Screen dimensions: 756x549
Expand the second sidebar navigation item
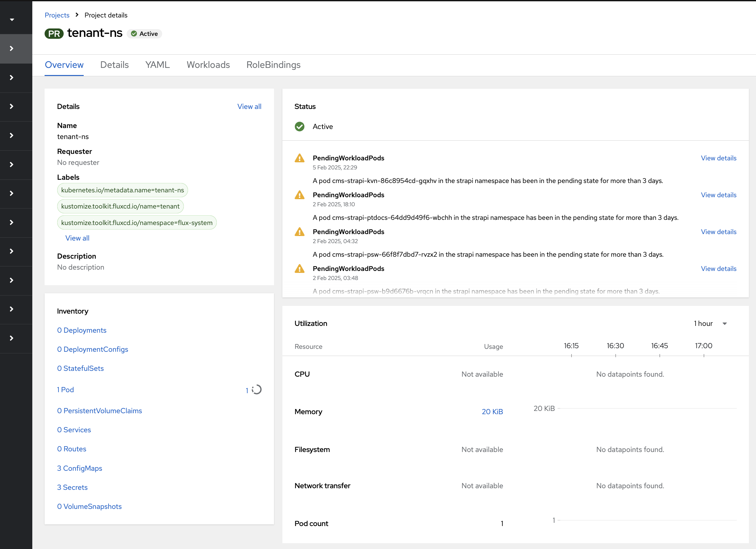tap(11, 77)
